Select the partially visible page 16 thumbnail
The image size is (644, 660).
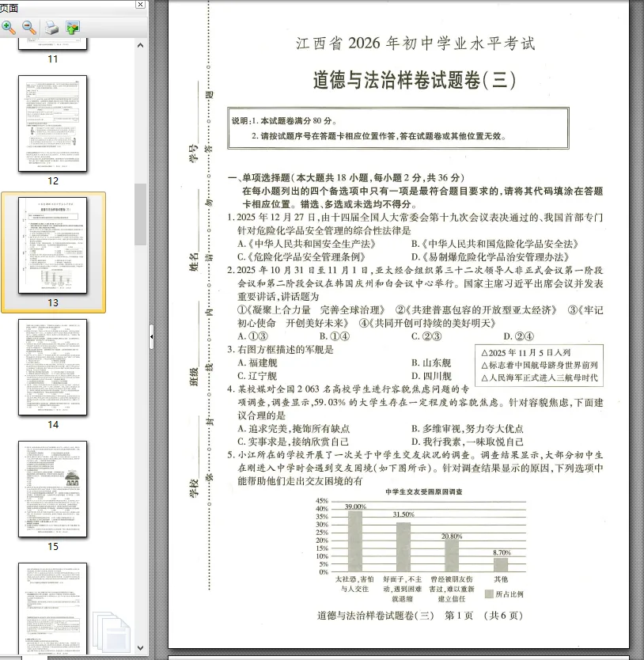click(51, 613)
